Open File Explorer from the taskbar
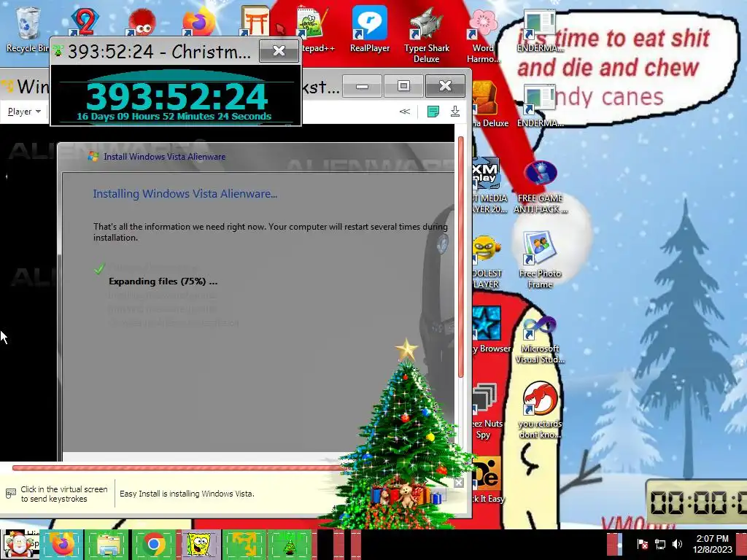Viewport: 747px width, 560px height. click(107, 545)
